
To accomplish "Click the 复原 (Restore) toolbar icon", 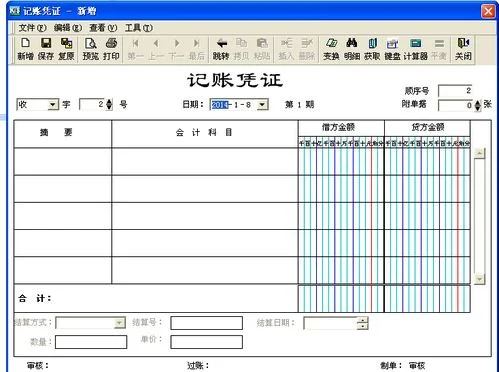I will [66, 49].
